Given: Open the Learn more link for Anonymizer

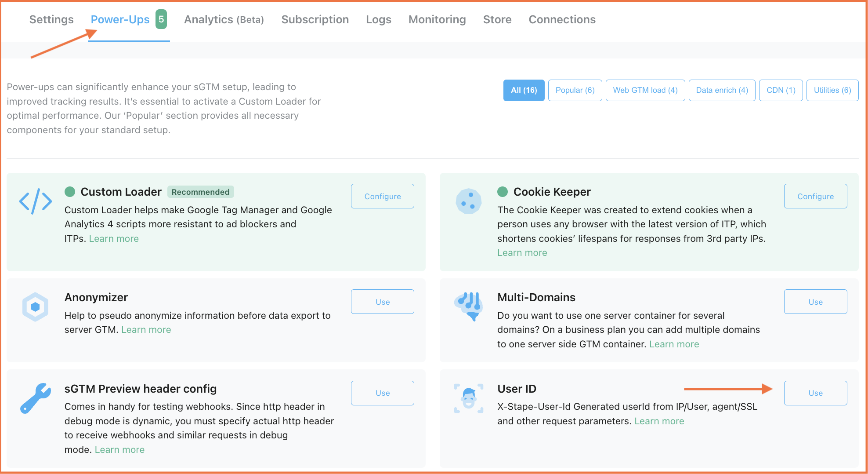Looking at the screenshot, I should [x=146, y=329].
